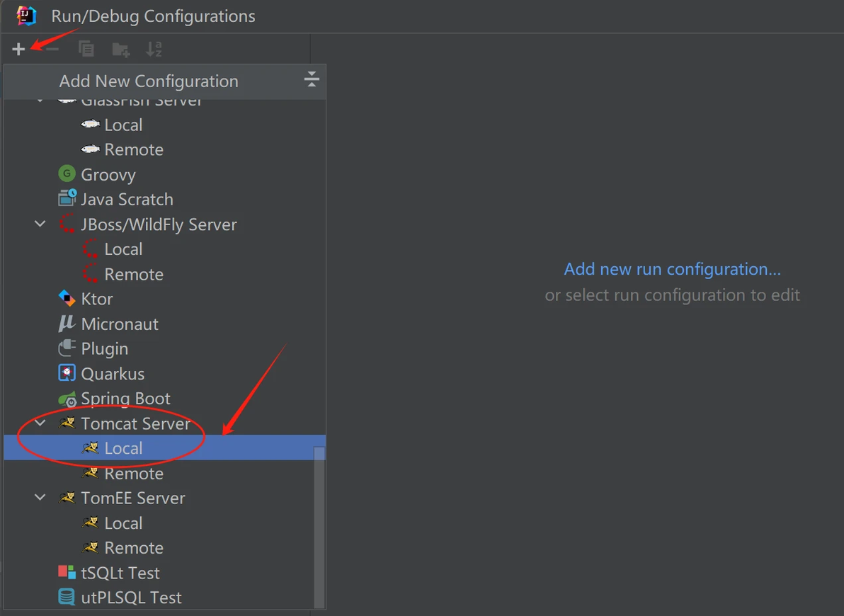Click the Add New Configuration header text
Image resolution: width=844 pixels, height=616 pixels.
pos(149,81)
